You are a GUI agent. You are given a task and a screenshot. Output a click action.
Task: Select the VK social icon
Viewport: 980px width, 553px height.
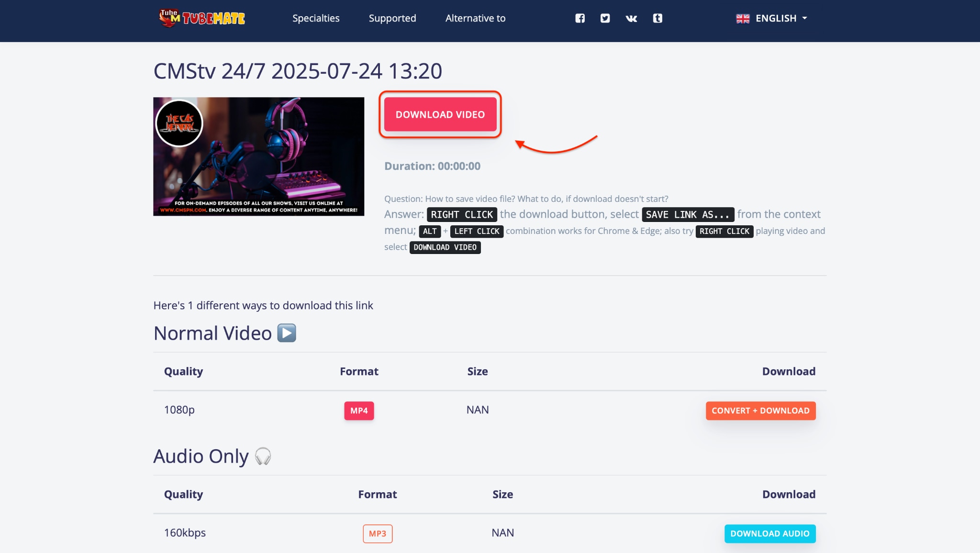pos(631,18)
